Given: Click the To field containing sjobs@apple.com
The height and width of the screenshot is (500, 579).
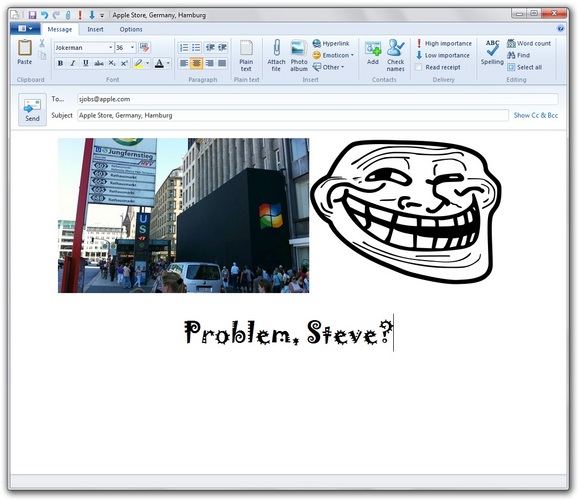Looking at the screenshot, I should tap(318, 99).
